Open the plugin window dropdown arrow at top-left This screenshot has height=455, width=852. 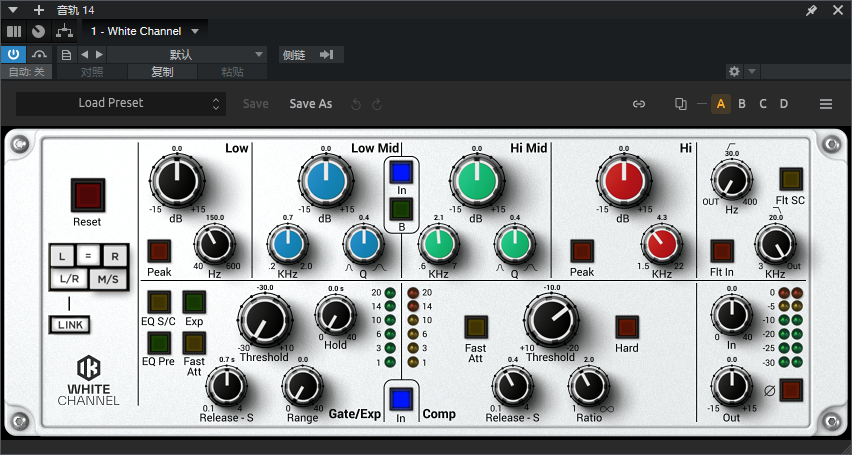tap(13, 10)
